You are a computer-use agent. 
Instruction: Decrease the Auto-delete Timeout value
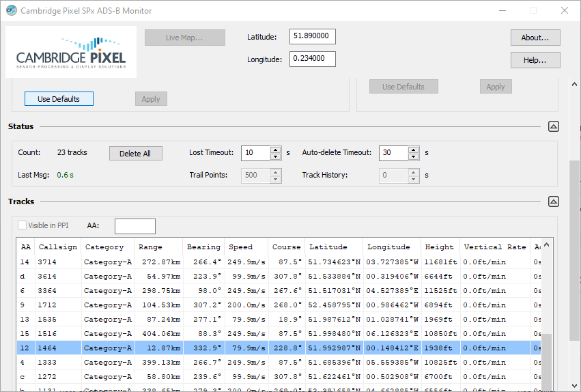pyautogui.click(x=413, y=156)
